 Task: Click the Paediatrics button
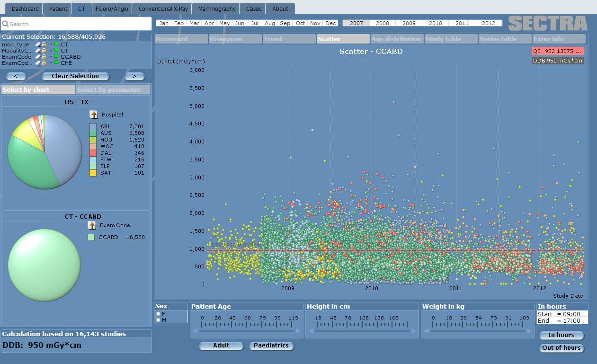click(271, 346)
